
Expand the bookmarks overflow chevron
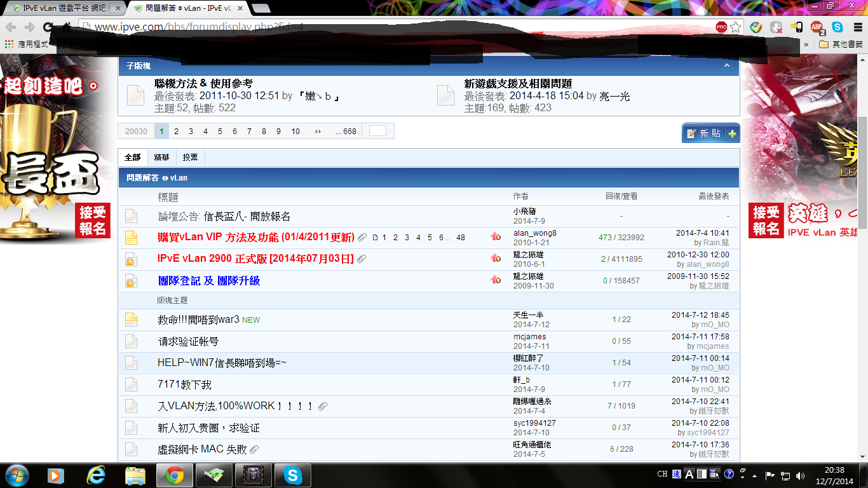[x=806, y=44]
